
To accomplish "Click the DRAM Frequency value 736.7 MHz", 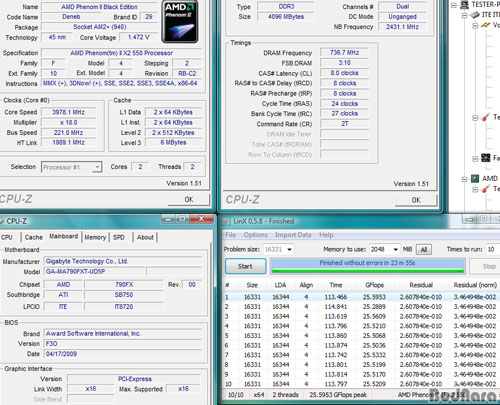I will tap(345, 53).
